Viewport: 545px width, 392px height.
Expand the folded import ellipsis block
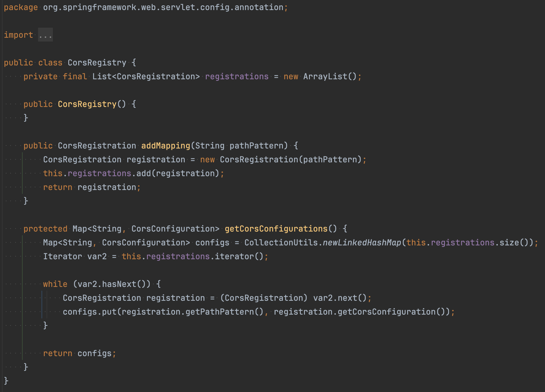click(x=45, y=35)
